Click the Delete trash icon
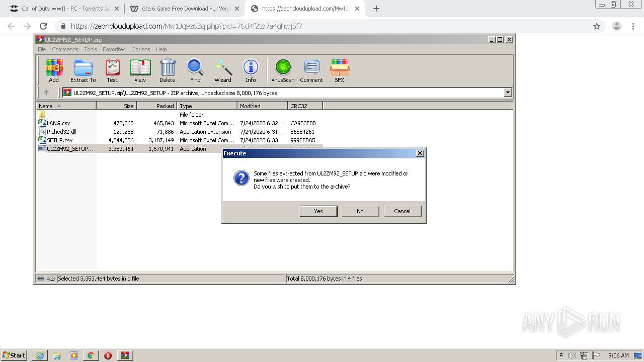The width and height of the screenshot is (644, 362). click(168, 70)
